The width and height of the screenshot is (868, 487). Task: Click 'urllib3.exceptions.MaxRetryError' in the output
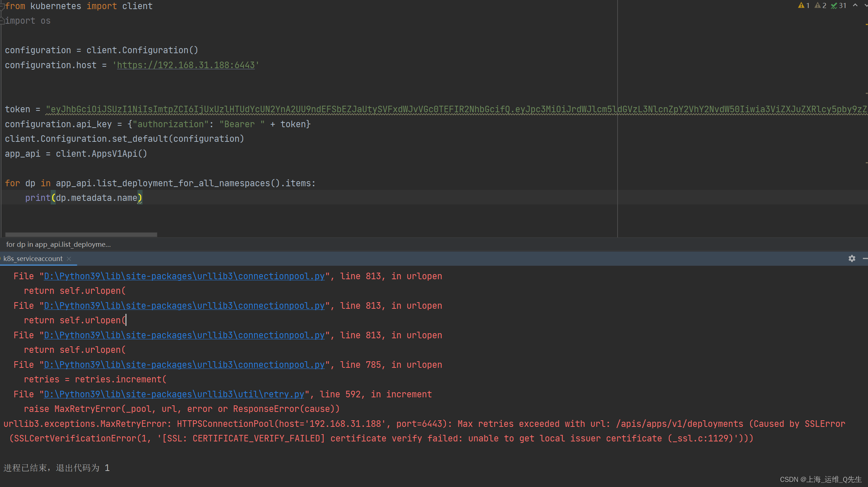tap(85, 424)
